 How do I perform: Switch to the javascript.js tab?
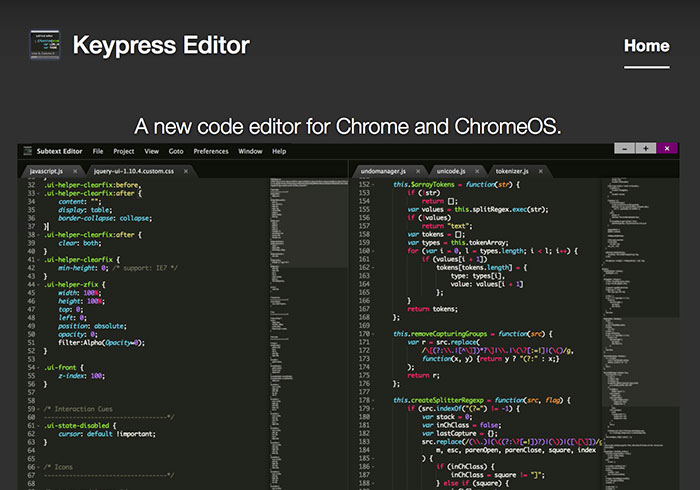click(x=46, y=171)
